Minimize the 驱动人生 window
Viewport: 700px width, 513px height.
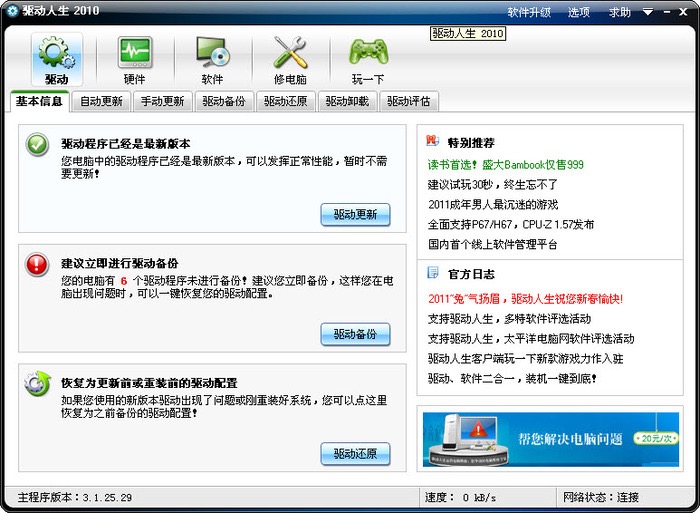click(x=667, y=12)
